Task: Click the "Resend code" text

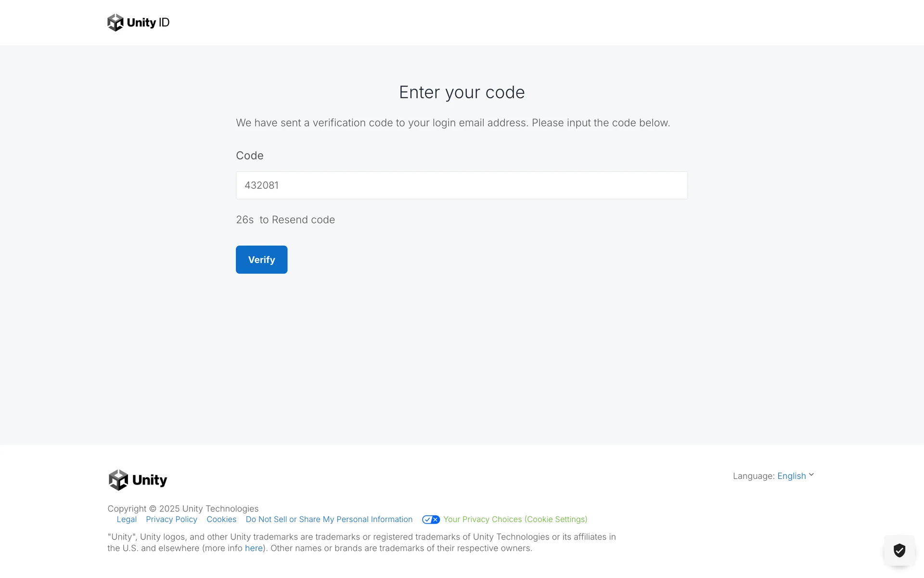Action: (x=303, y=220)
